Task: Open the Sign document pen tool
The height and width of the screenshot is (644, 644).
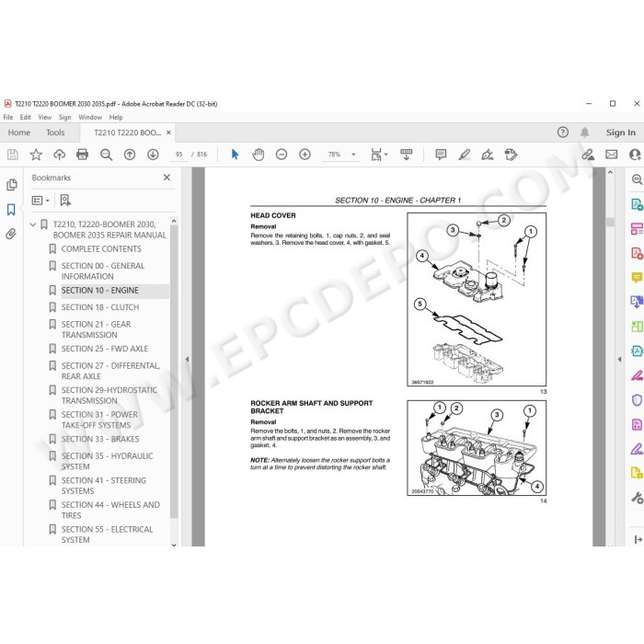Action: 488,155
